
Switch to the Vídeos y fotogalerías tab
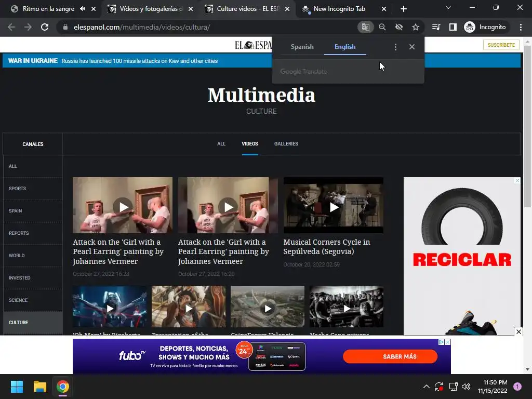(x=151, y=9)
